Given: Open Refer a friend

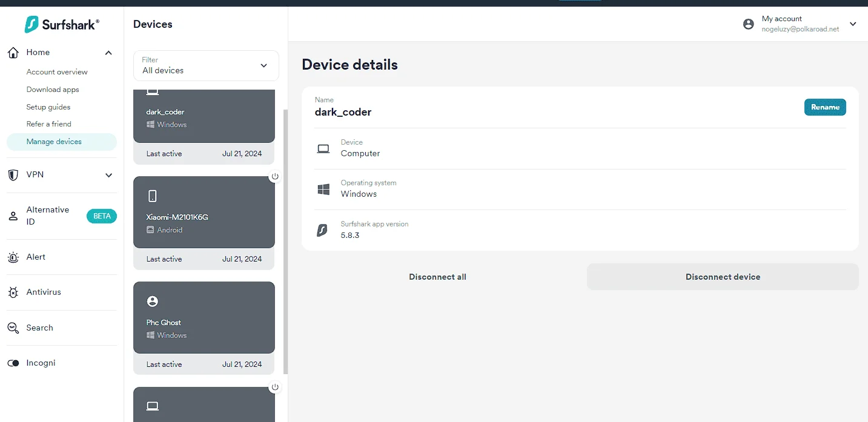Looking at the screenshot, I should coord(49,124).
